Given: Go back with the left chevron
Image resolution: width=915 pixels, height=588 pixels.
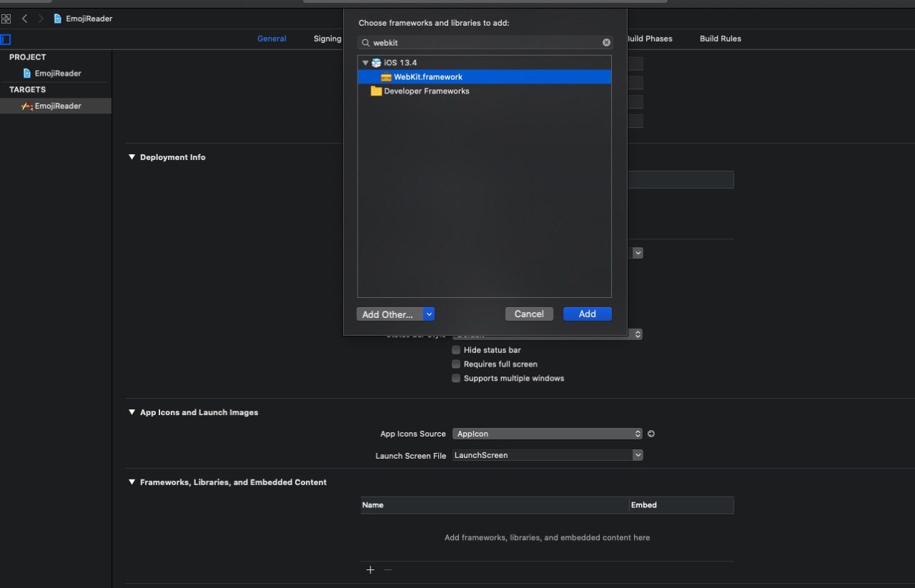Looking at the screenshot, I should 24,19.
